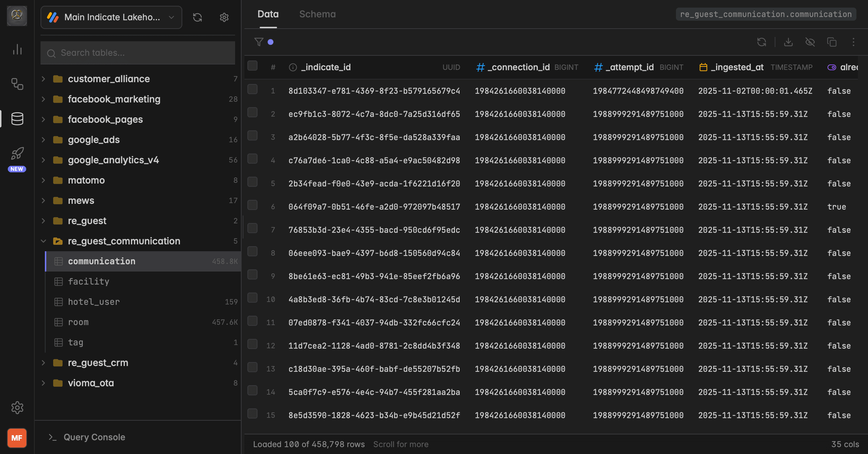Click the 35 cols status text
This screenshot has height=454, width=868.
[845, 444]
